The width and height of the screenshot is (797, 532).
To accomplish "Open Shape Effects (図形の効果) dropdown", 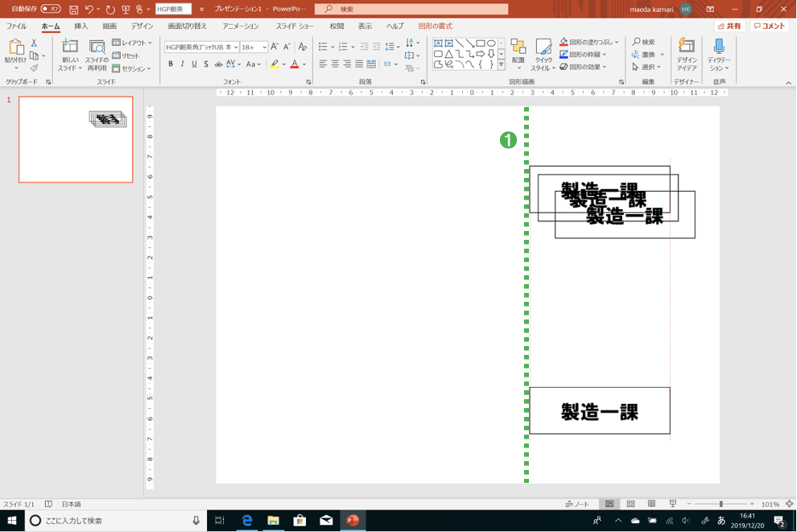I will click(583, 67).
